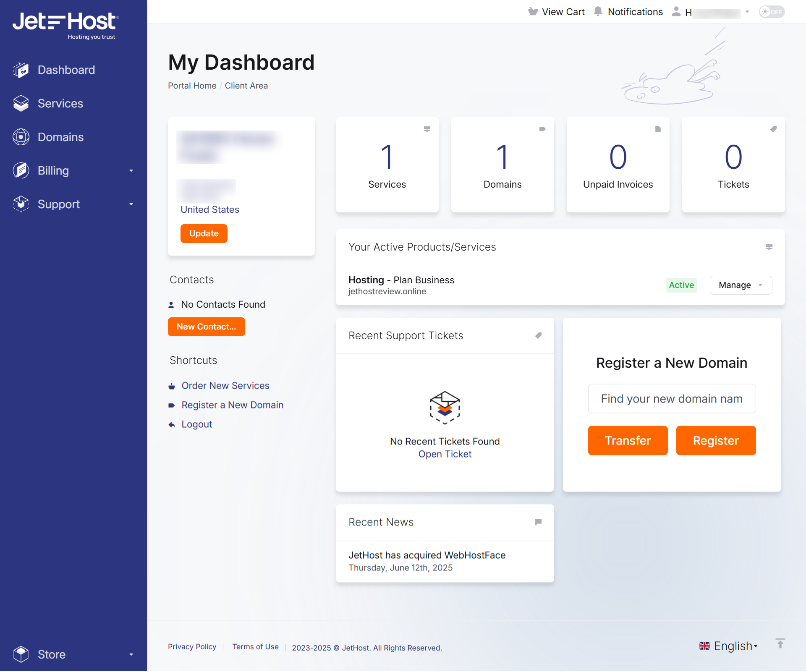This screenshot has width=806, height=672.
Task: Click the Support sidebar icon
Action: [21, 204]
